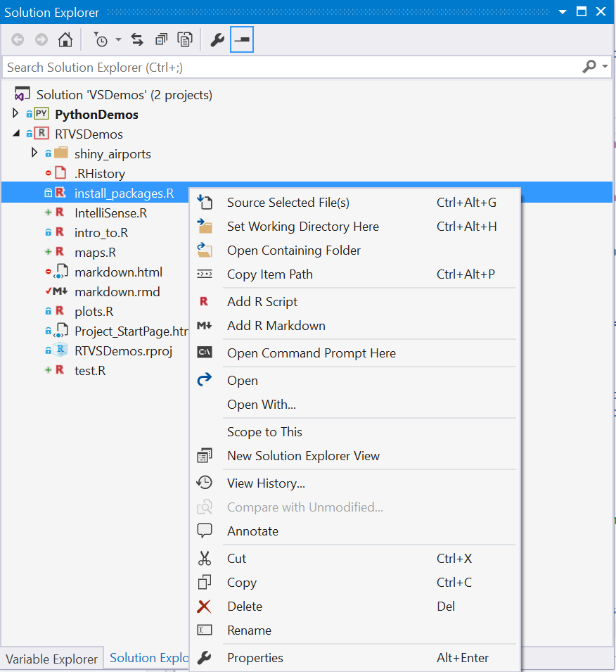Open the Pending Changes Filter clock icon
This screenshot has height=672, width=616.
101,40
